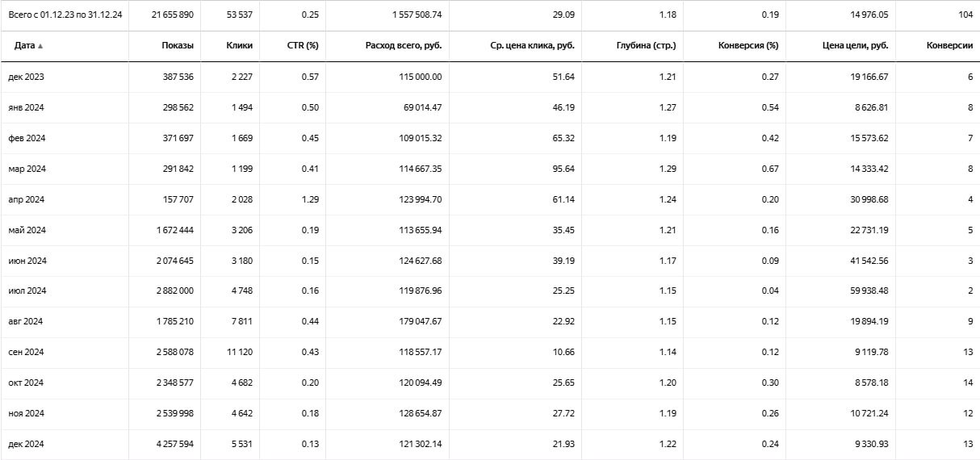Click the CTR (%) column header
The image size is (980, 460).
coord(304,46)
